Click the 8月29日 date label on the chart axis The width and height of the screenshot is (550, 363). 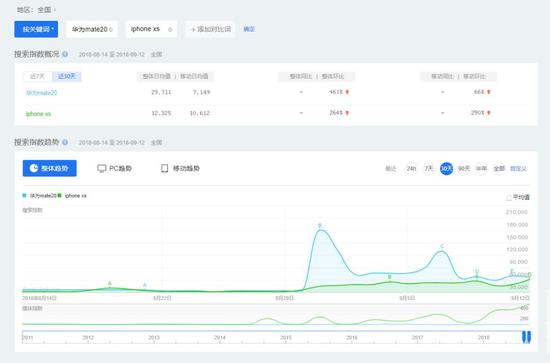(284, 298)
